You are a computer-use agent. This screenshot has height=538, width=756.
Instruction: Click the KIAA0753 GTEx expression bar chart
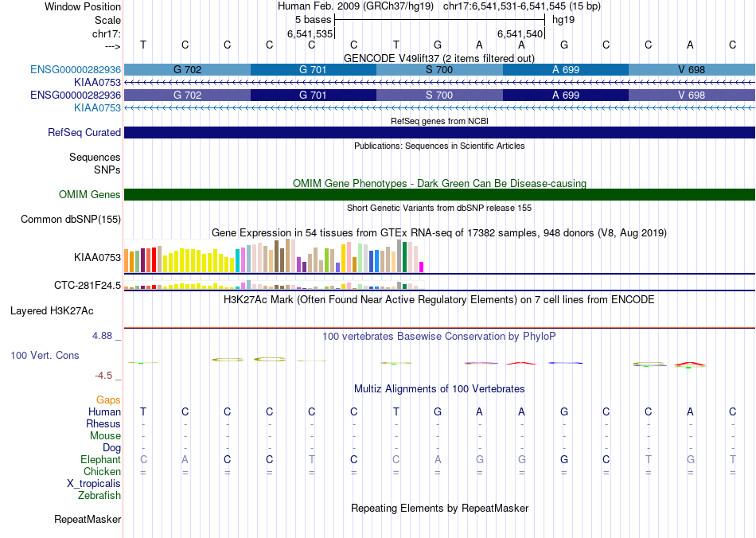coord(274,256)
